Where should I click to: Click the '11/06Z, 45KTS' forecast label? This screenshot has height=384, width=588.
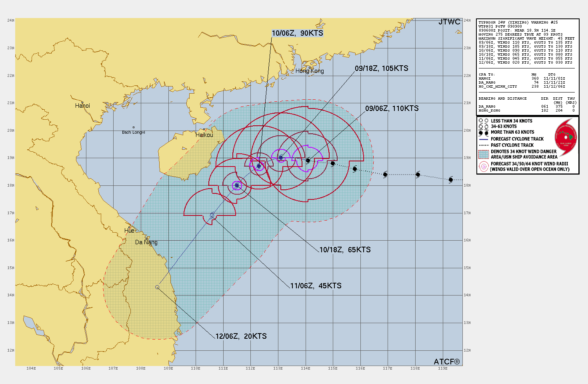316,286
